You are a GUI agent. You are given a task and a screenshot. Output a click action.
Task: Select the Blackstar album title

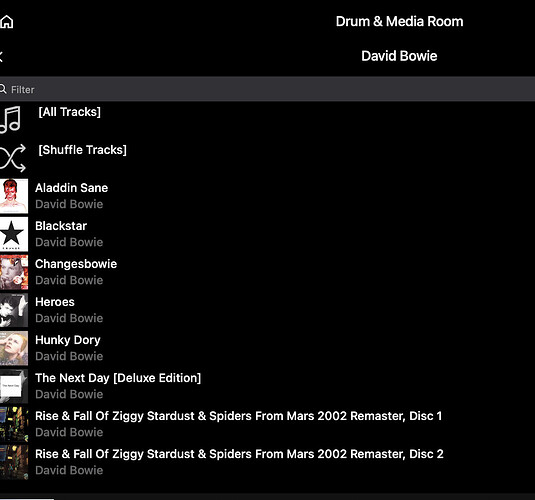tap(61, 226)
